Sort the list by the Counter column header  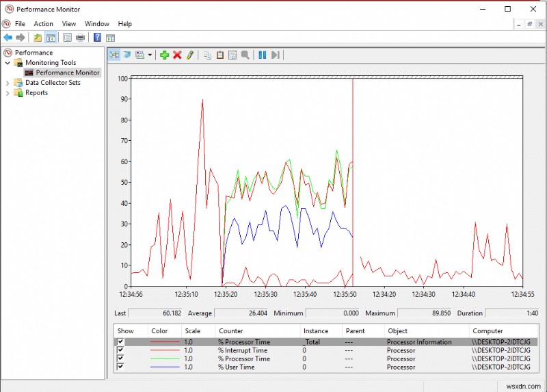[x=230, y=330]
